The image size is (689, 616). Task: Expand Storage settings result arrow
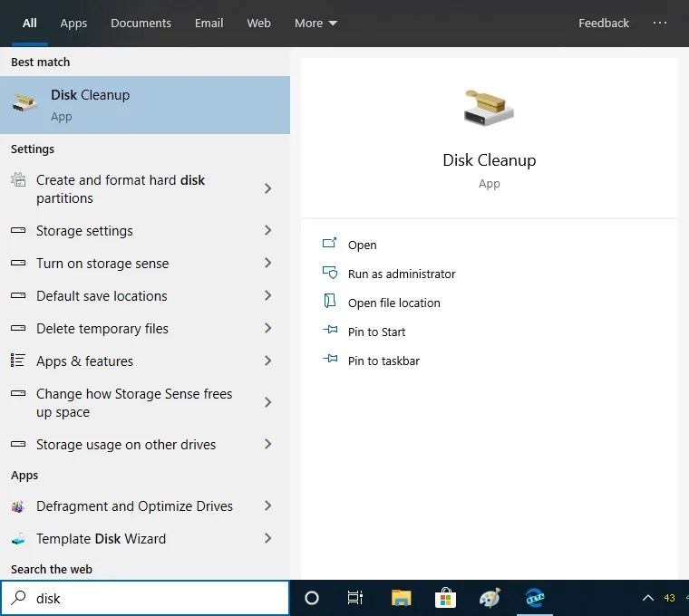[267, 231]
